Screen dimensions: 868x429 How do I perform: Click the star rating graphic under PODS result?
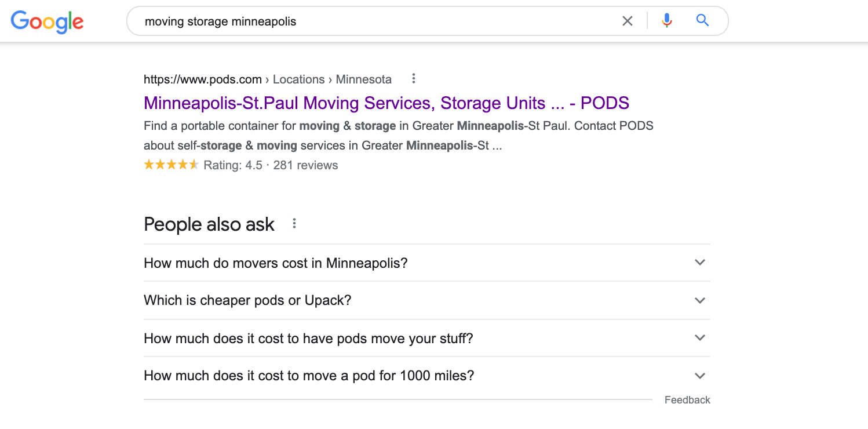pyautogui.click(x=172, y=165)
